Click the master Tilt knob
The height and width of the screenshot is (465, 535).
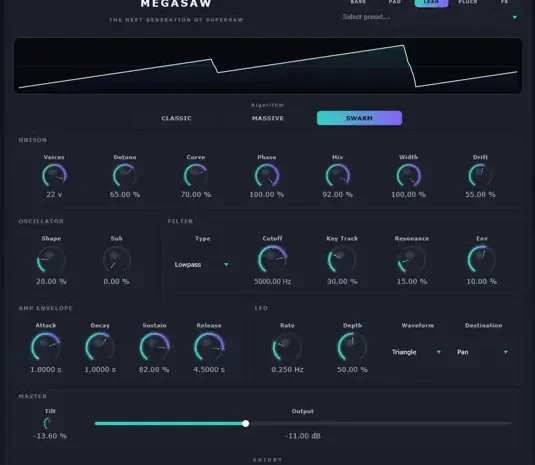[x=49, y=423]
